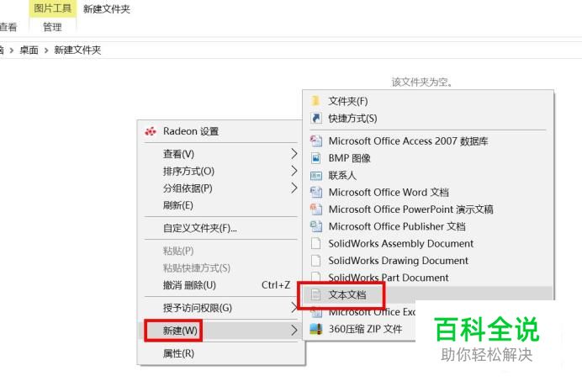The image size is (582, 392).
Task: Expand the 分组依据(P) submenu arrow
Action: click(x=294, y=188)
